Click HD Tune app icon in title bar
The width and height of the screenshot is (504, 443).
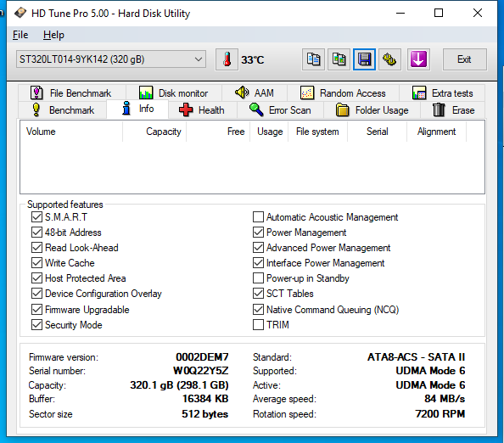click(x=20, y=13)
